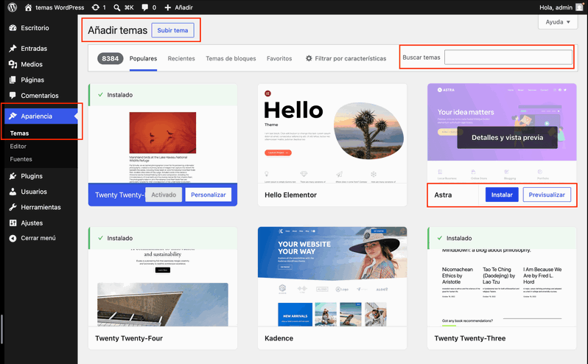Screen dimensions: 588x364
Task: Click the Buscar temas search field
Action: coord(508,57)
